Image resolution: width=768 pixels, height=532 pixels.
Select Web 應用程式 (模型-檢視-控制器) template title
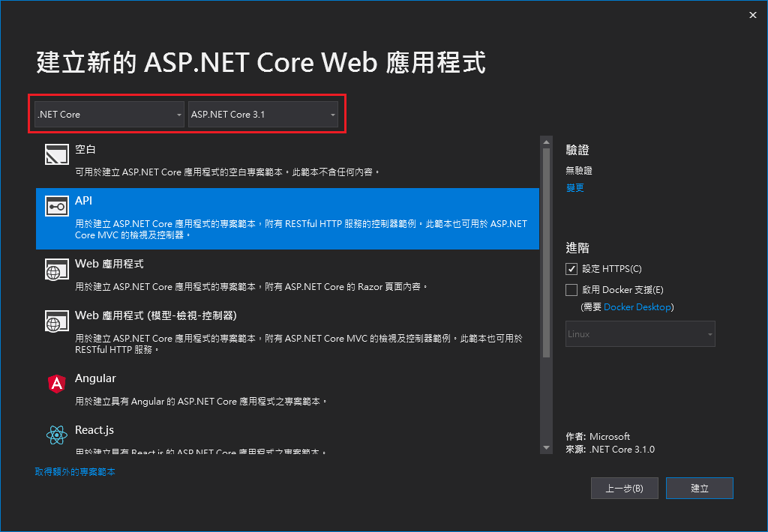tap(156, 315)
